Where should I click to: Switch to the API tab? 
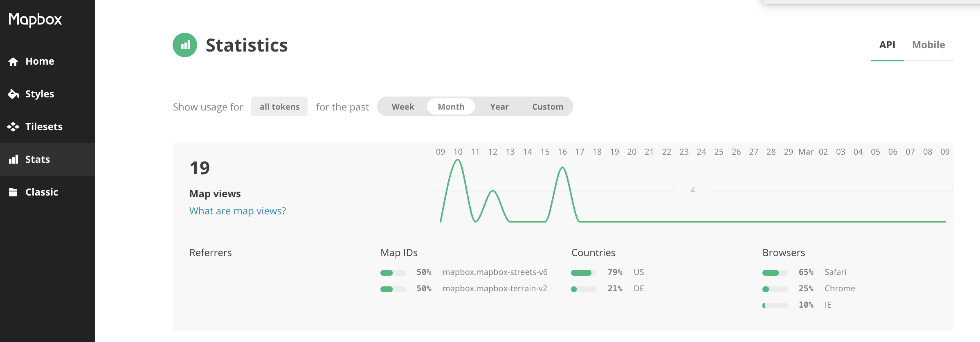[887, 45]
